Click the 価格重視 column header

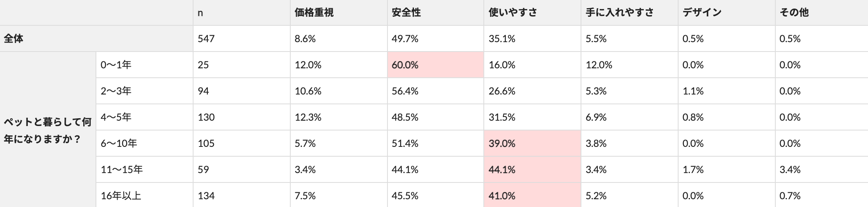314,13
